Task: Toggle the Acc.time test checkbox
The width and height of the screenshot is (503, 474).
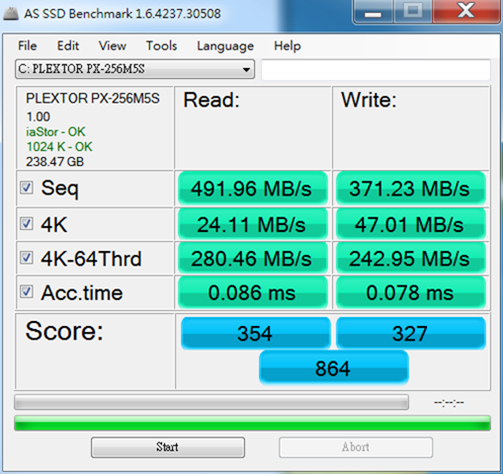Action: coord(26,292)
